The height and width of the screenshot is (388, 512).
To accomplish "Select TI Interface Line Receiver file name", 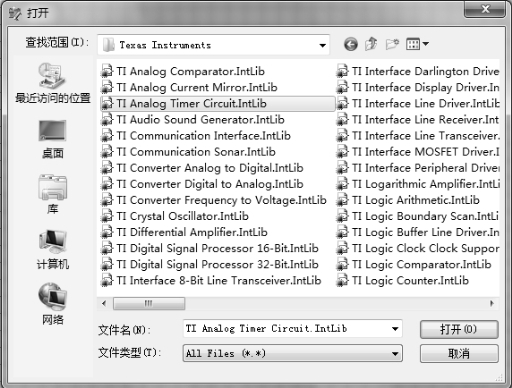I will (426, 119).
